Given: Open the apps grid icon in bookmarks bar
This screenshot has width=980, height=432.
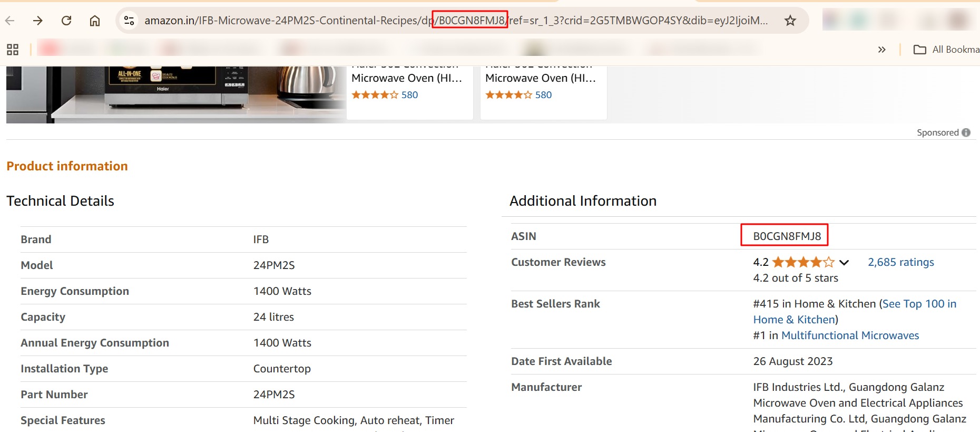Looking at the screenshot, I should point(13,50).
